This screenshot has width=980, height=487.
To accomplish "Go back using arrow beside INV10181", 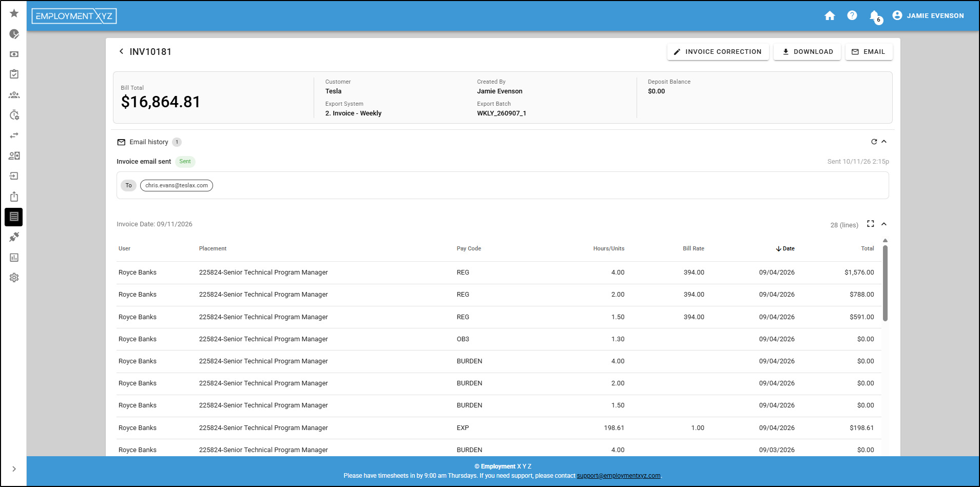I will [x=121, y=51].
